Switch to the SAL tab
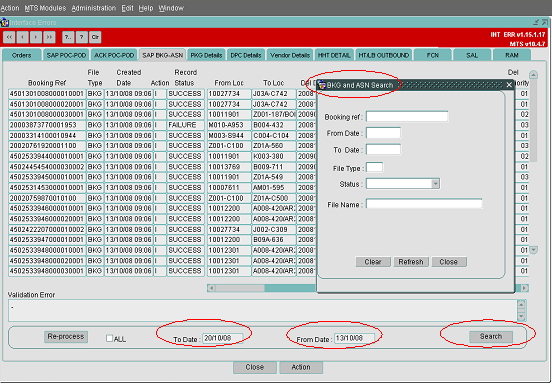The height and width of the screenshot is (384, 552). point(472,55)
